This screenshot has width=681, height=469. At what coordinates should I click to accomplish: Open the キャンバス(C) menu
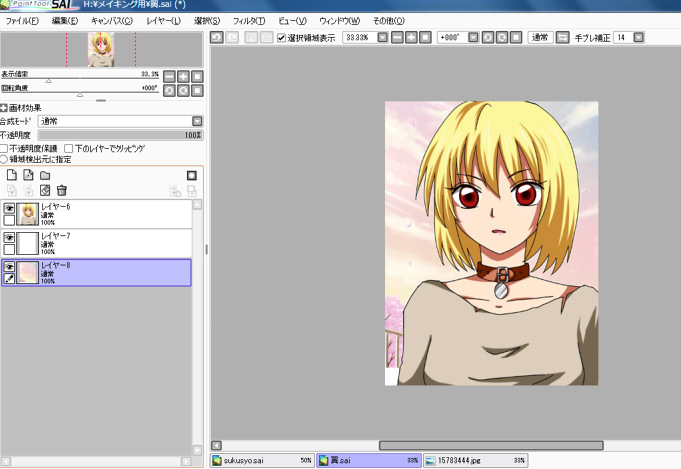[x=112, y=21]
